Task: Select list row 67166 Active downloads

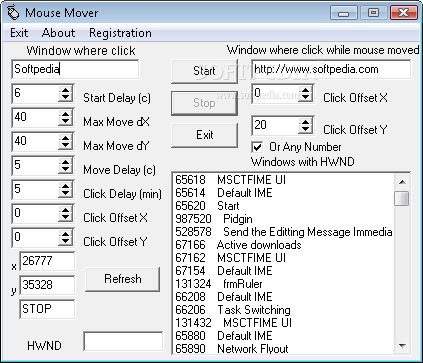Action: tap(283, 245)
